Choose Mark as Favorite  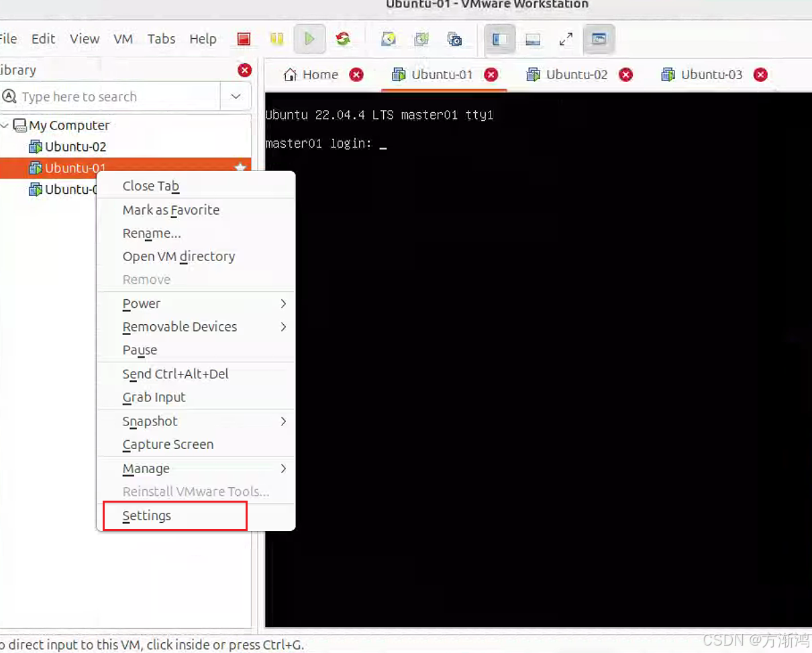tap(196, 210)
